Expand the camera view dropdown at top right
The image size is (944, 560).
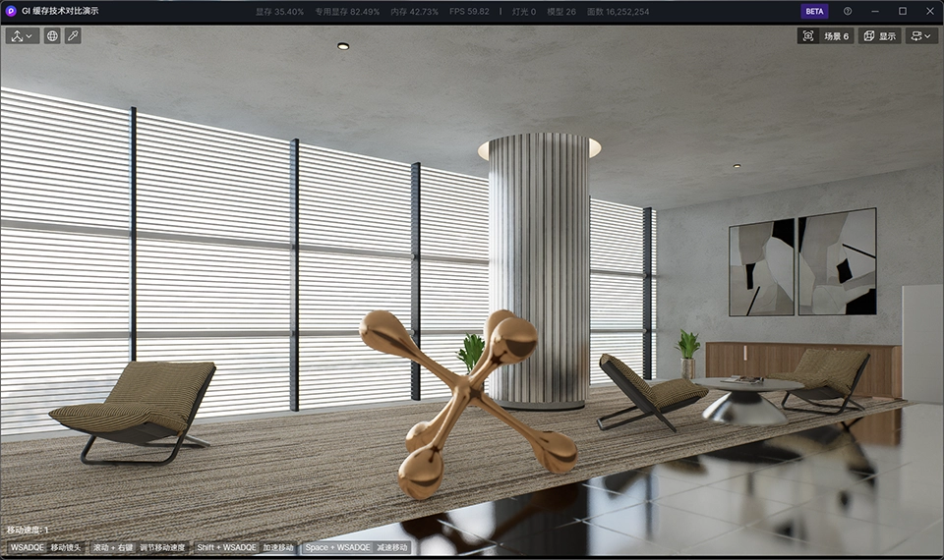pyautogui.click(x=921, y=36)
